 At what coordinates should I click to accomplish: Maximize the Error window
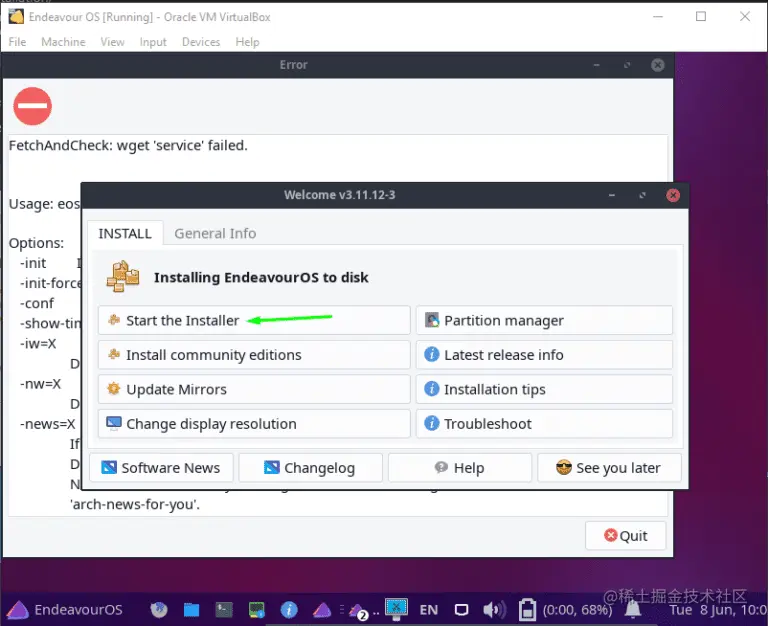(x=627, y=65)
